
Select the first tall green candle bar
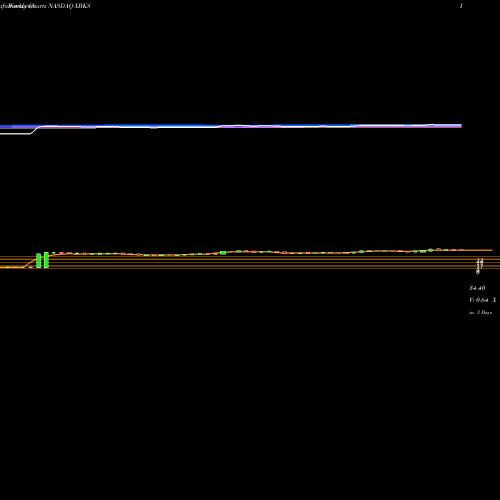[x=38, y=260]
